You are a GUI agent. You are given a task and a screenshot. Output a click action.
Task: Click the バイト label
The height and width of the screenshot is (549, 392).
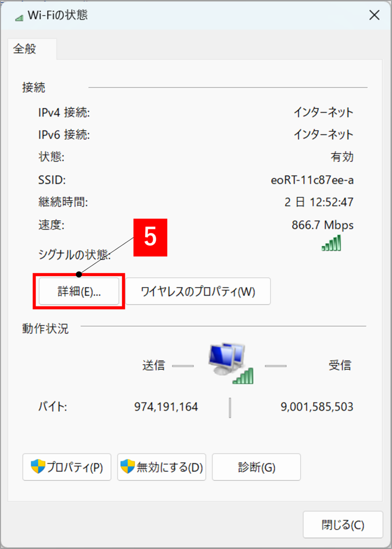[52, 407]
